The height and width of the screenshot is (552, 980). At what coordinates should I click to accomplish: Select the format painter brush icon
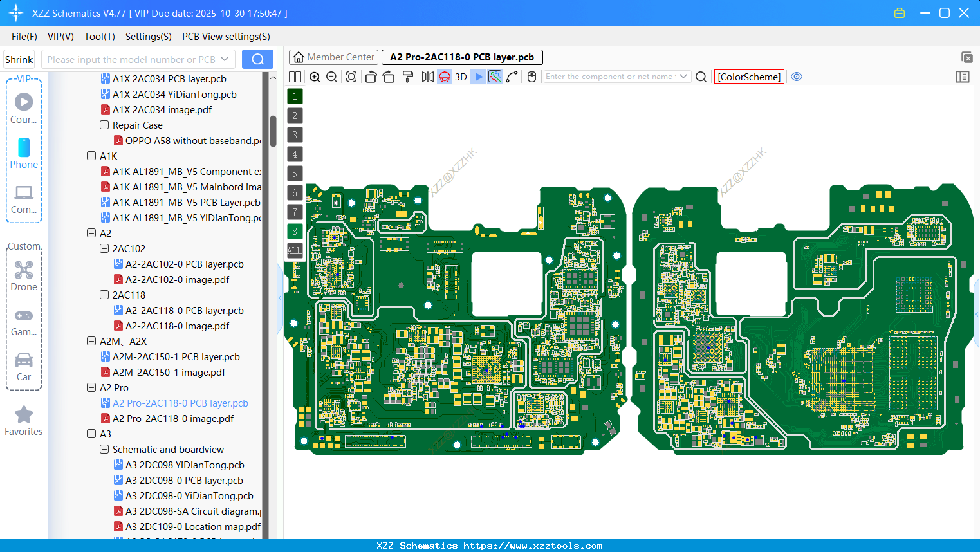(407, 77)
